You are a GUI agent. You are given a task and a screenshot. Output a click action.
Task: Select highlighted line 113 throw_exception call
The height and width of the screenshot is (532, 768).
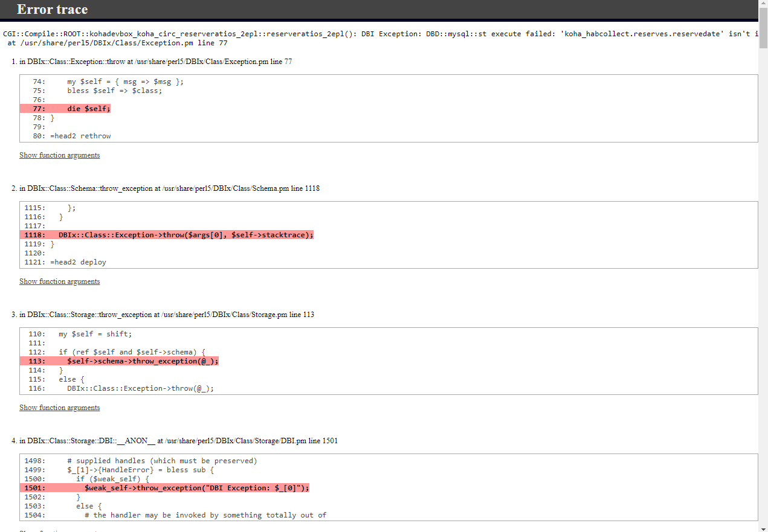(142, 361)
